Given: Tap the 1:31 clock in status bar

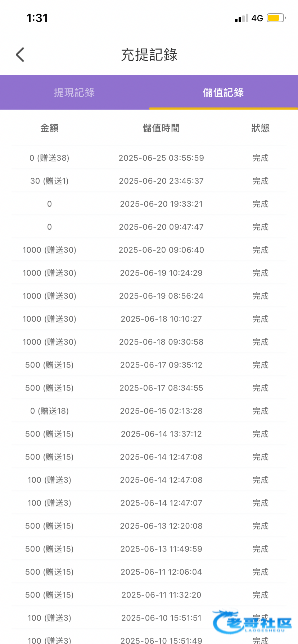Looking at the screenshot, I should [x=37, y=18].
